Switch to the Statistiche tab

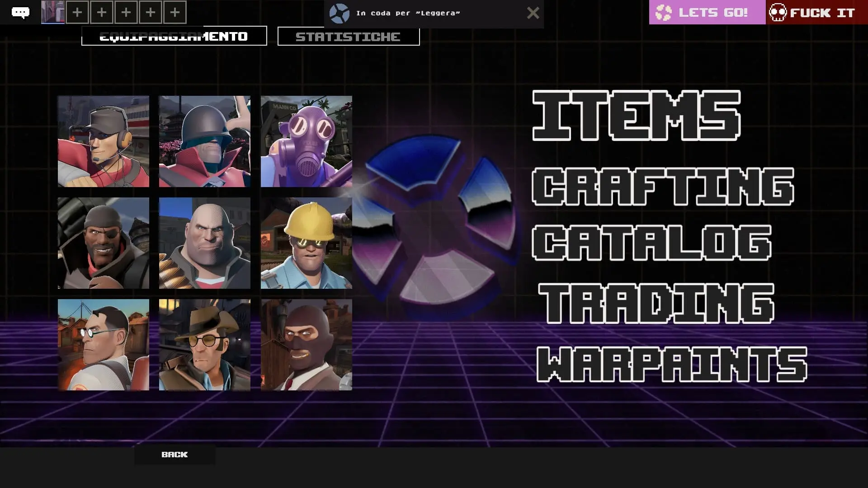(348, 37)
